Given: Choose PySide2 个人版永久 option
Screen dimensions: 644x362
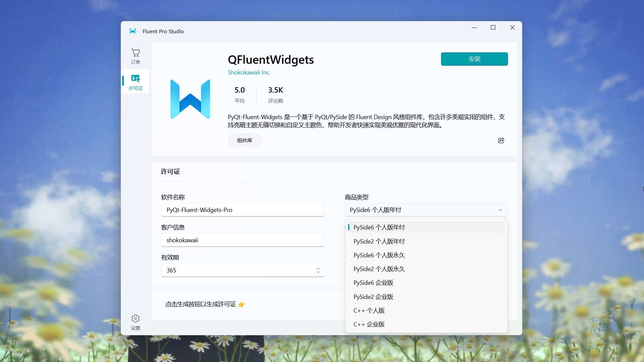Looking at the screenshot, I should pos(426,269).
